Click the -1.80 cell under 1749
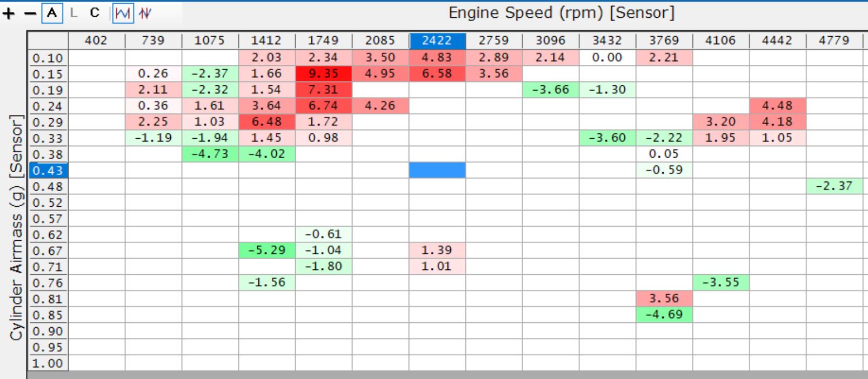Viewport: 868px width, 379px height. 324,267
